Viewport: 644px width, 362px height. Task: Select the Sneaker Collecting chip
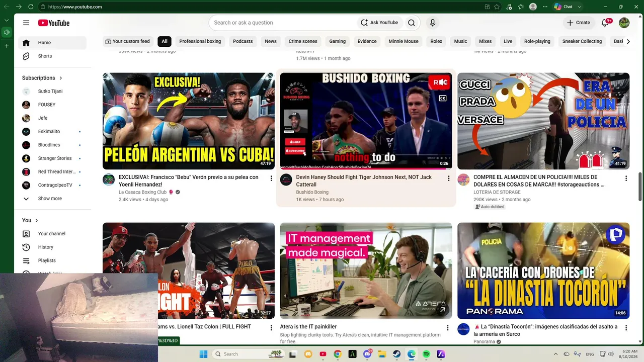pyautogui.click(x=582, y=41)
